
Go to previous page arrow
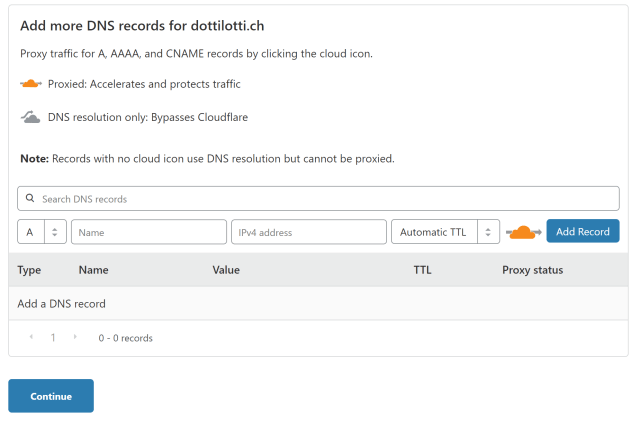point(31,338)
